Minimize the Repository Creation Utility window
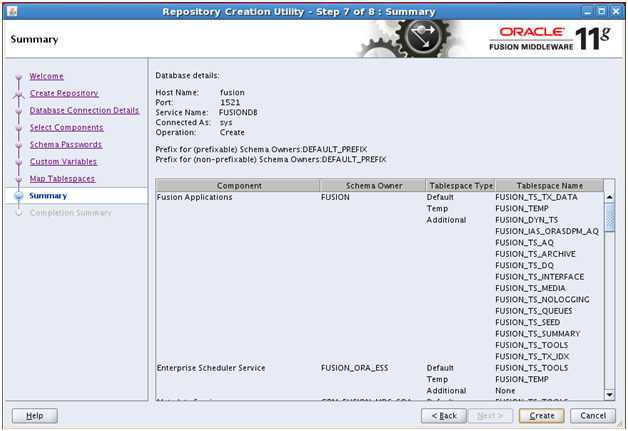628x431 pixels. [x=587, y=12]
